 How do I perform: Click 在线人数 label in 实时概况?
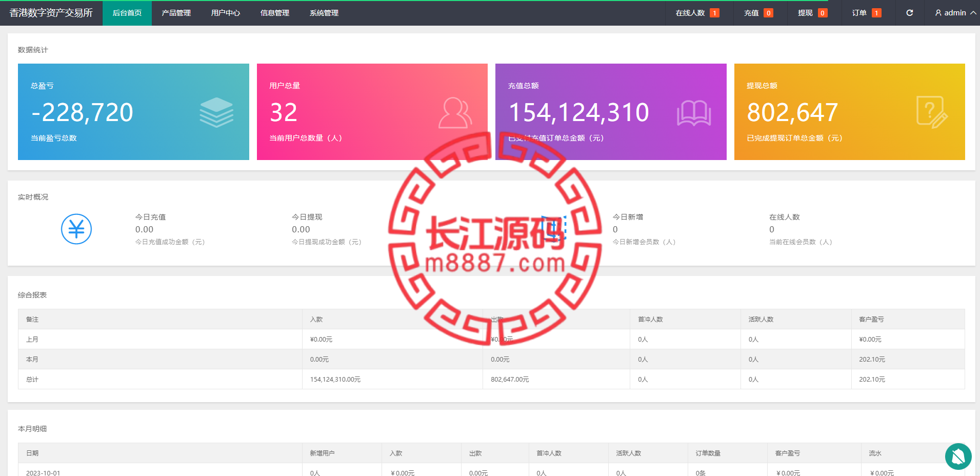click(x=785, y=217)
